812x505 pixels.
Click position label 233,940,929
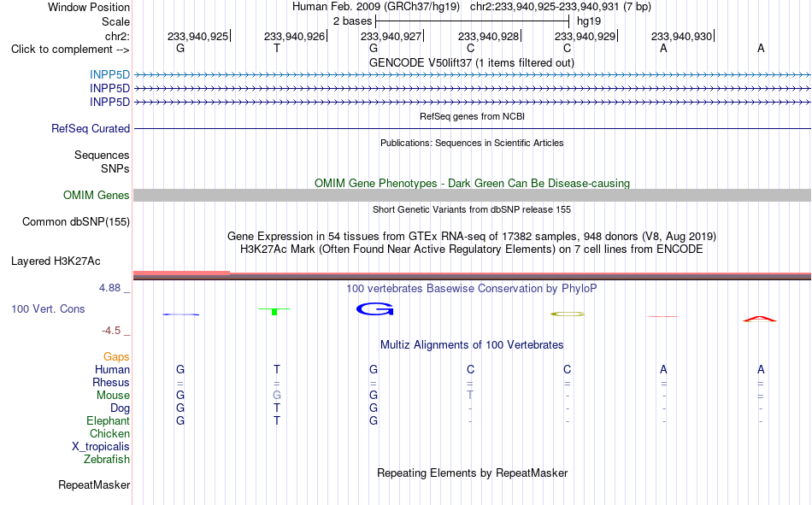[585, 36]
